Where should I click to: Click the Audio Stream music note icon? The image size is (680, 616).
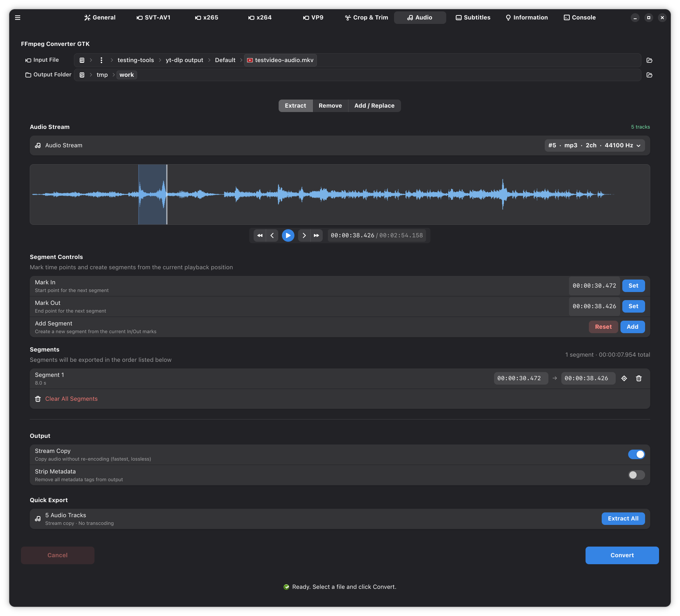[x=38, y=145]
